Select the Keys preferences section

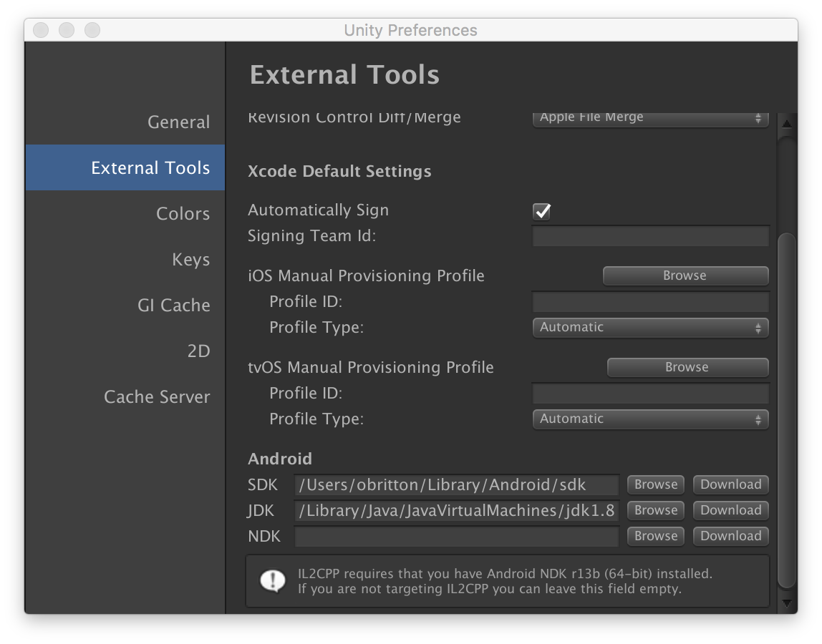click(x=190, y=259)
